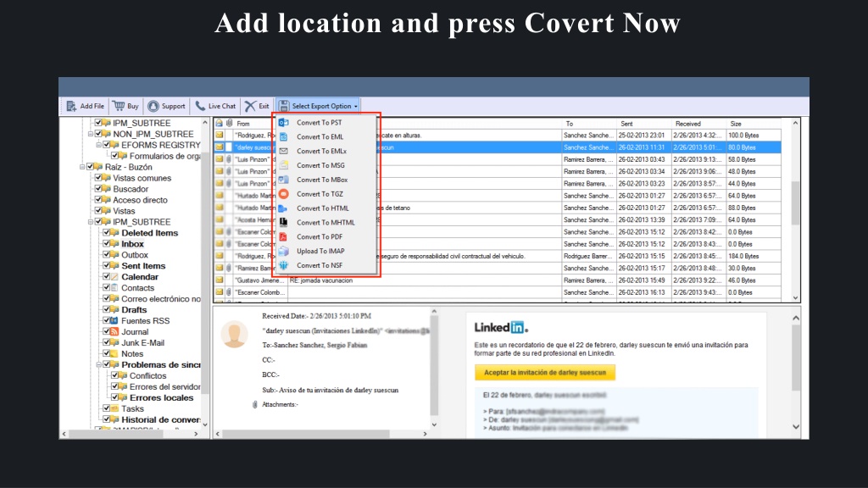Image resolution: width=868 pixels, height=488 pixels.
Task: Click the icon beside Upload To IMAP
Action: click(x=283, y=251)
